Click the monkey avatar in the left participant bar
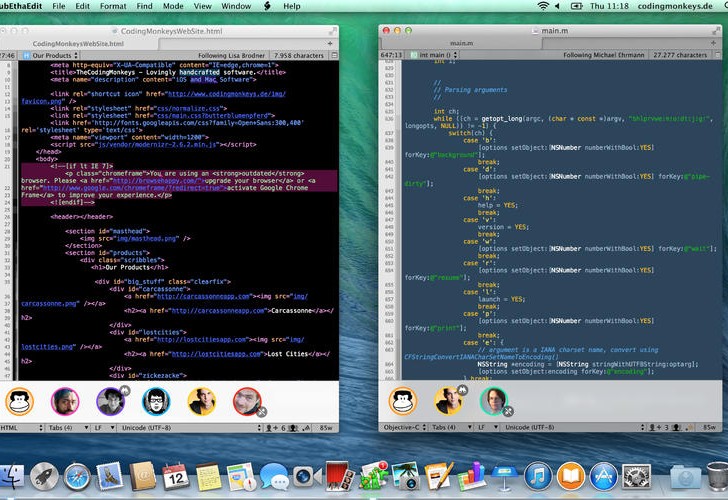The image size is (728, 500). [19, 402]
